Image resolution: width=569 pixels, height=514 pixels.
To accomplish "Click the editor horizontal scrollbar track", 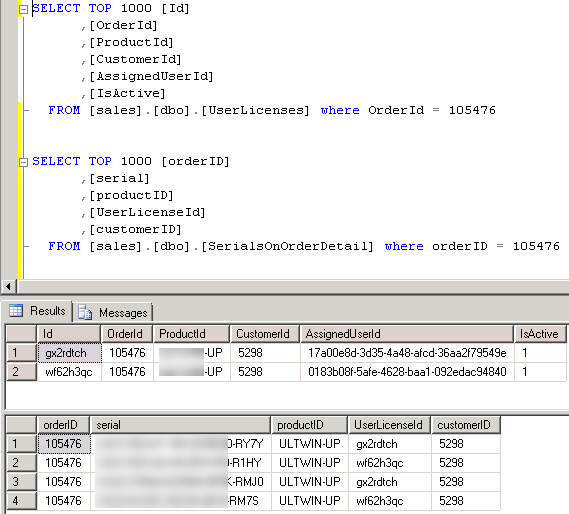I will click(x=293, y=286).
